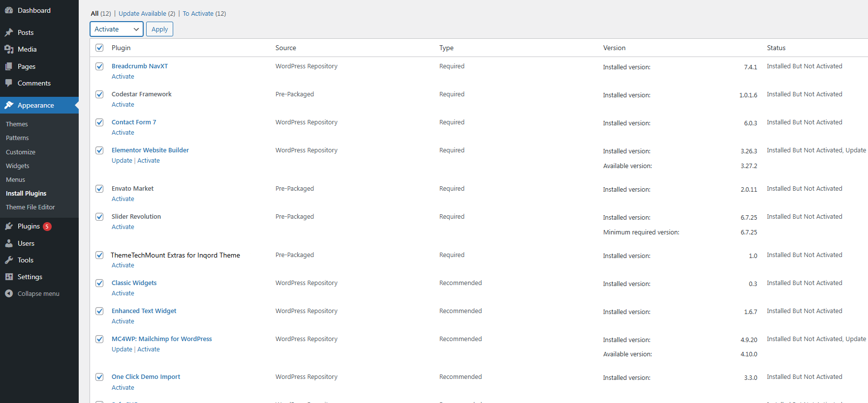
Task: Uncheck the Envato Market checkbox
Action: [x=99, y=189]
